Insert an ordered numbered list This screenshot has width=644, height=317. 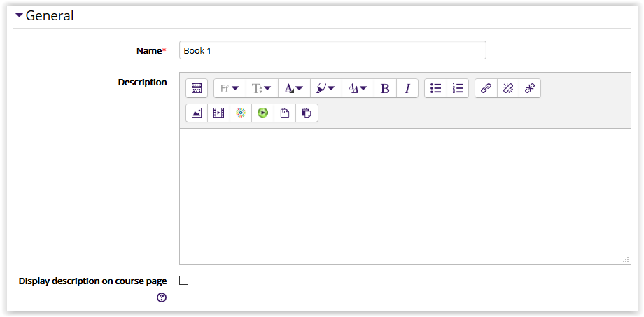(x=458, y=88)
